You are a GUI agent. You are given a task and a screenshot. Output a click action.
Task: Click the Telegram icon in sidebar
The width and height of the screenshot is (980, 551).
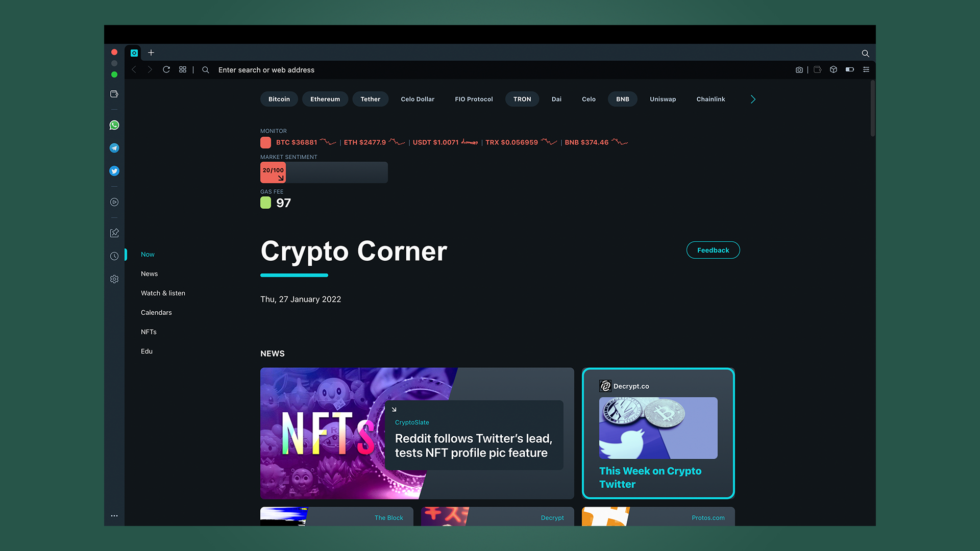pyautogui.click(x=114, y=148)
